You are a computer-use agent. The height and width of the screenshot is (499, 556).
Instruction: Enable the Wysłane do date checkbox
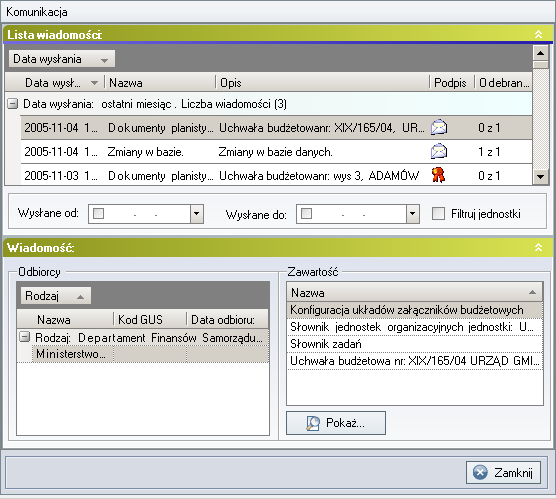(306, 214)
